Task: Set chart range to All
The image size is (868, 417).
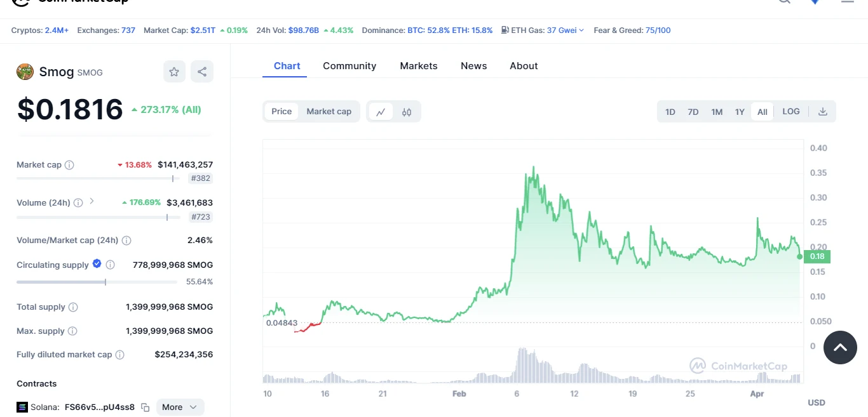Action: tap(763, 112)
